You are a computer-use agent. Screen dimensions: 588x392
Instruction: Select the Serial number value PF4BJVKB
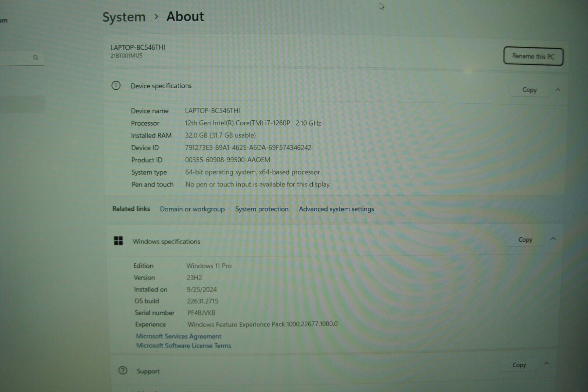pos(201,313)
